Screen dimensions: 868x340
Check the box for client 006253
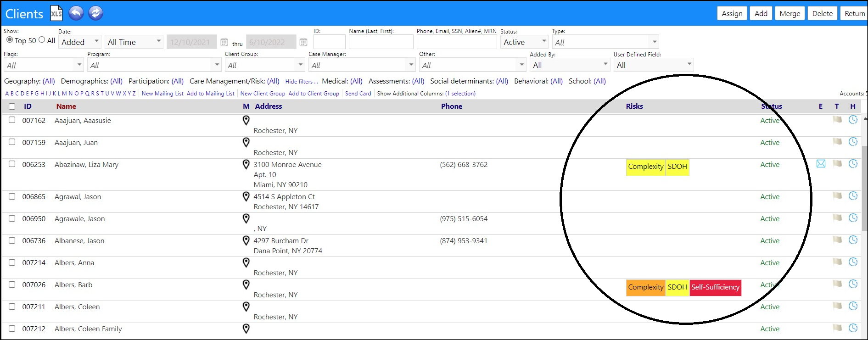tap(12, 164)
